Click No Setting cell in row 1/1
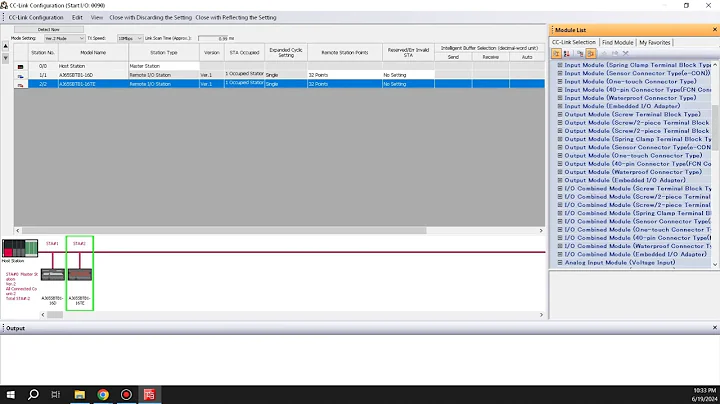The width and height of the screenshot is (720, 404). tap(408, 75)
